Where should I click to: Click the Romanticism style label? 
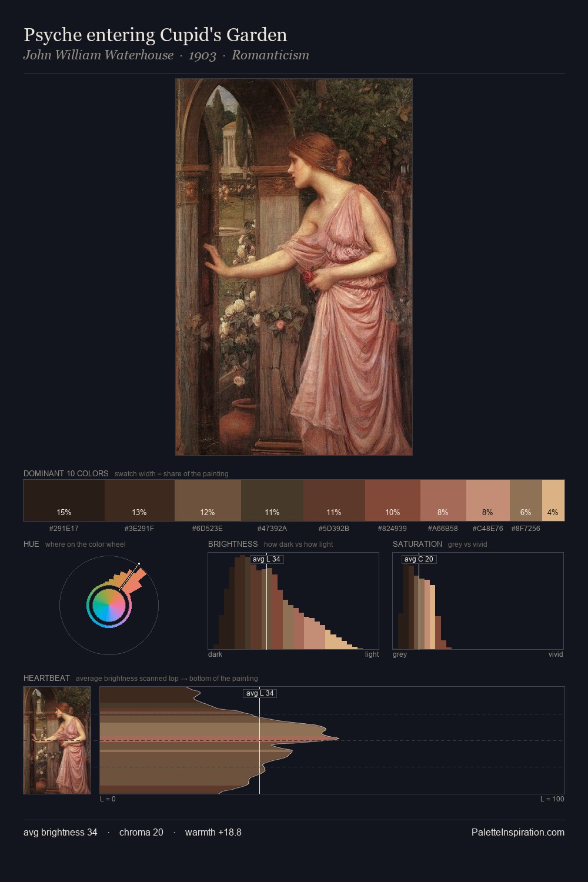[270, 55]
